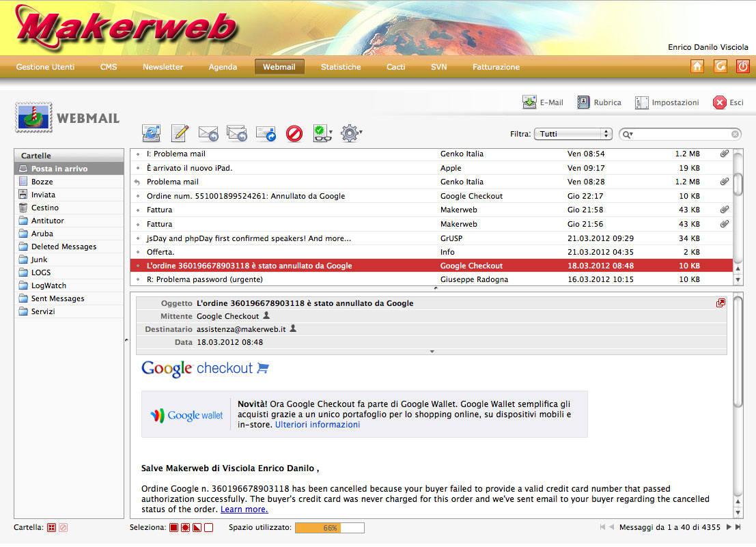Invert selection with the half-filled square
The width and height of the screenshot is (756, 547).
197,528
